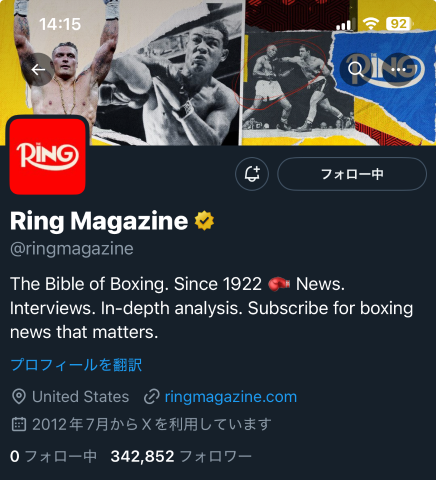
Task: Tap the link chain icon
Action: (x=152, y=397)
